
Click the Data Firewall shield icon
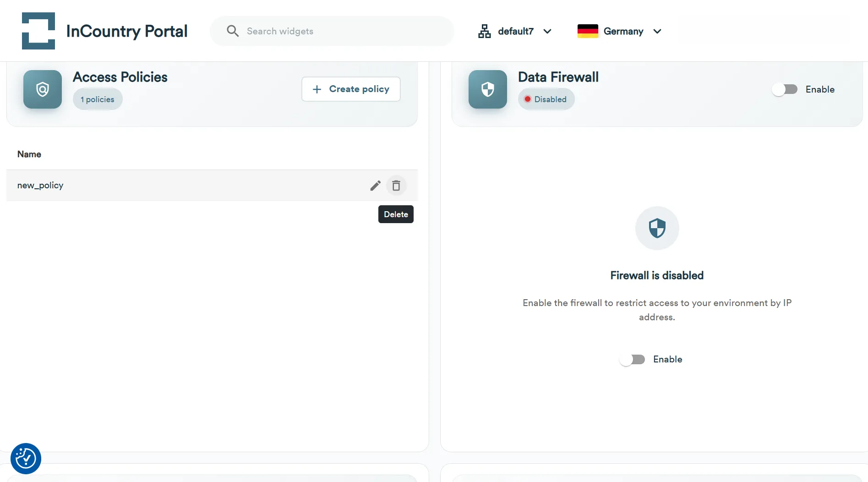pyautogui.click(x=488, y=89)
